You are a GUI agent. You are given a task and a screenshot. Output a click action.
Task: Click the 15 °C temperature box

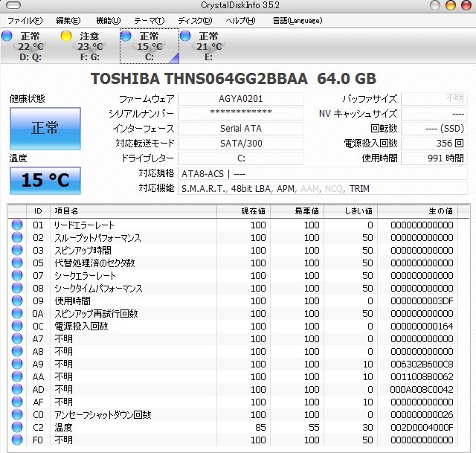(x=45, y=179)
